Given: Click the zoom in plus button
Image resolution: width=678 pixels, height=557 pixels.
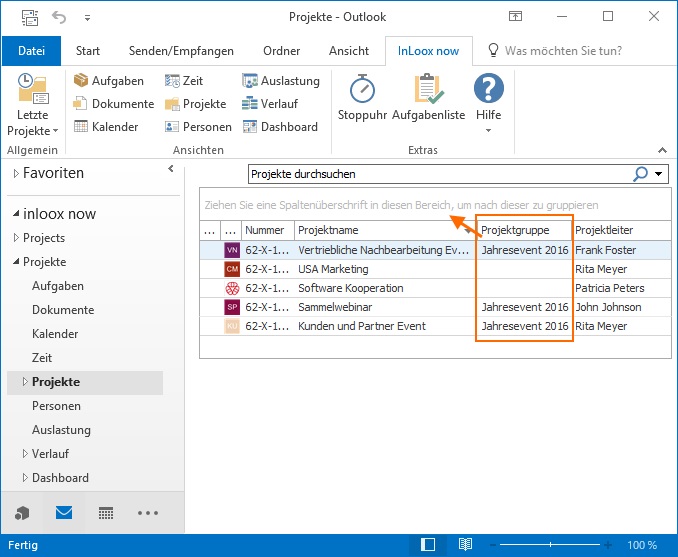Looking at the screenshot, I should [x=608, y=545].
